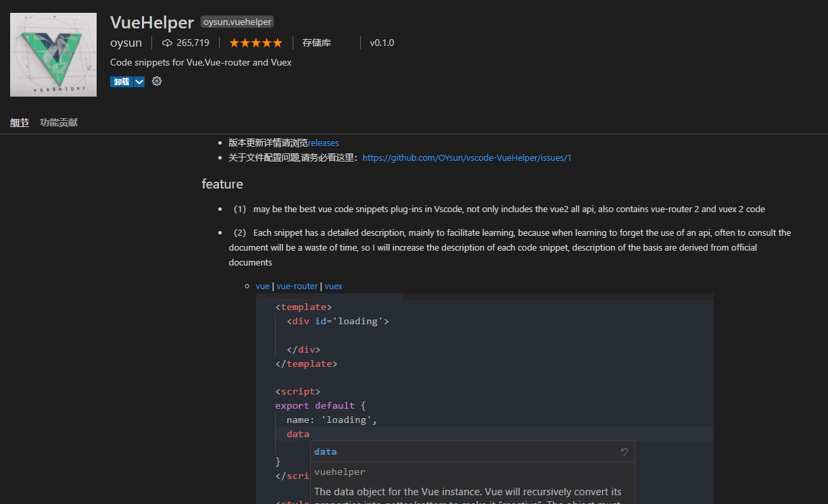Open the releases link
This screenshot has height=504, width=828.
323,143
